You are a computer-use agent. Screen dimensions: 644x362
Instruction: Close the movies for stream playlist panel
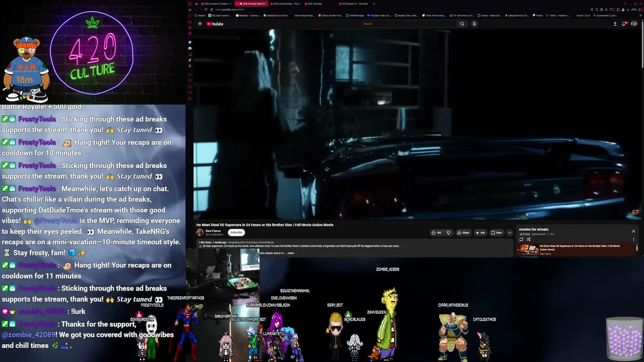pos(633,231)
